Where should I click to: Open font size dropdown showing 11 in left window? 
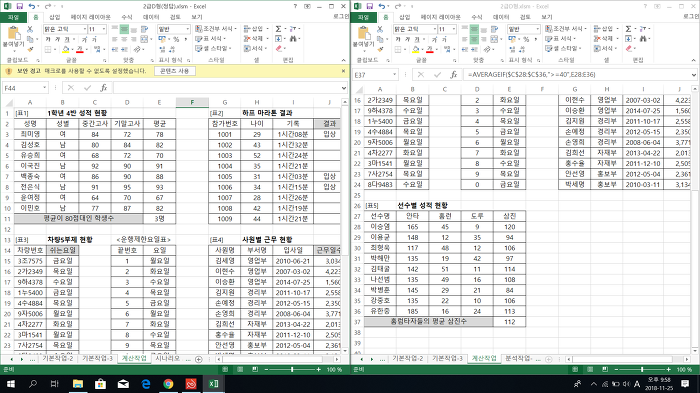(104, 29)
